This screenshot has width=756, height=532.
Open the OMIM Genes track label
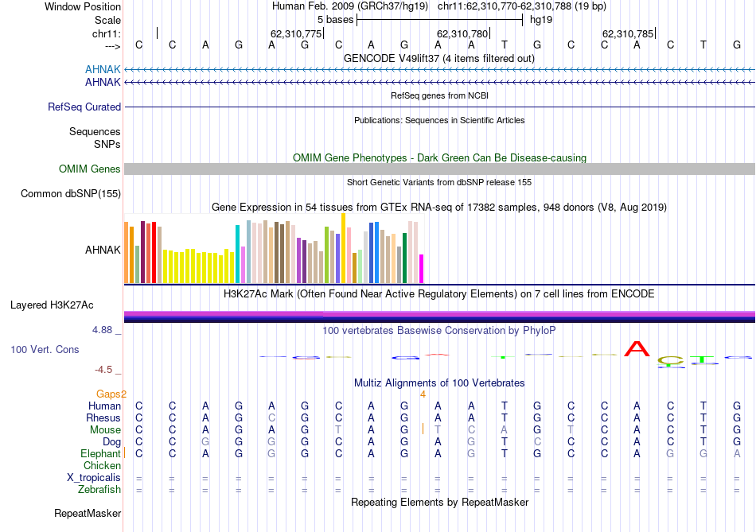(89, 169)
